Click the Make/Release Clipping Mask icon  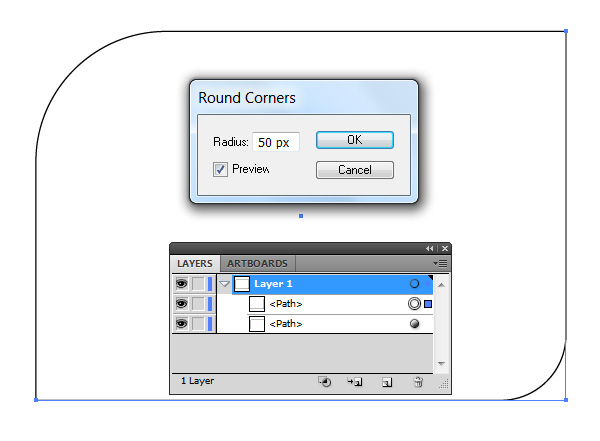(325, 382)
